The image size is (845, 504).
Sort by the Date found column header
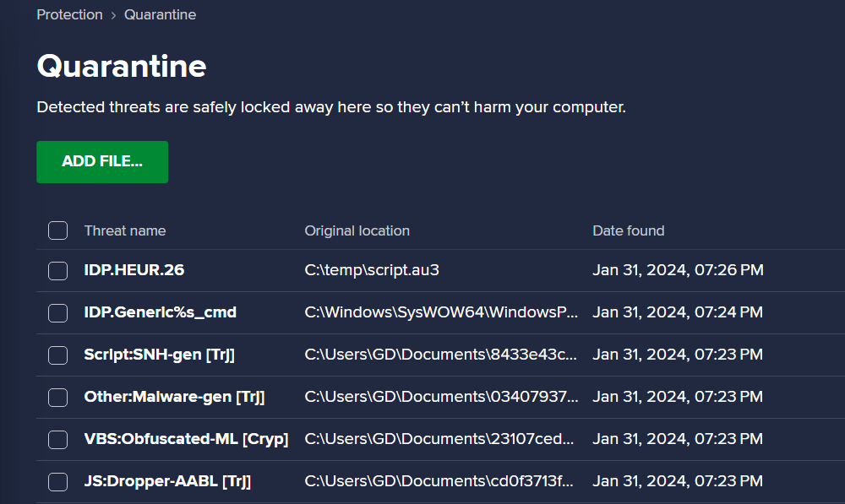coord(629,230)
